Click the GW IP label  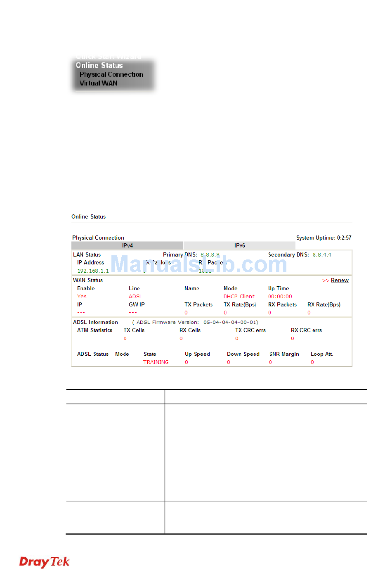click(137, 304)
